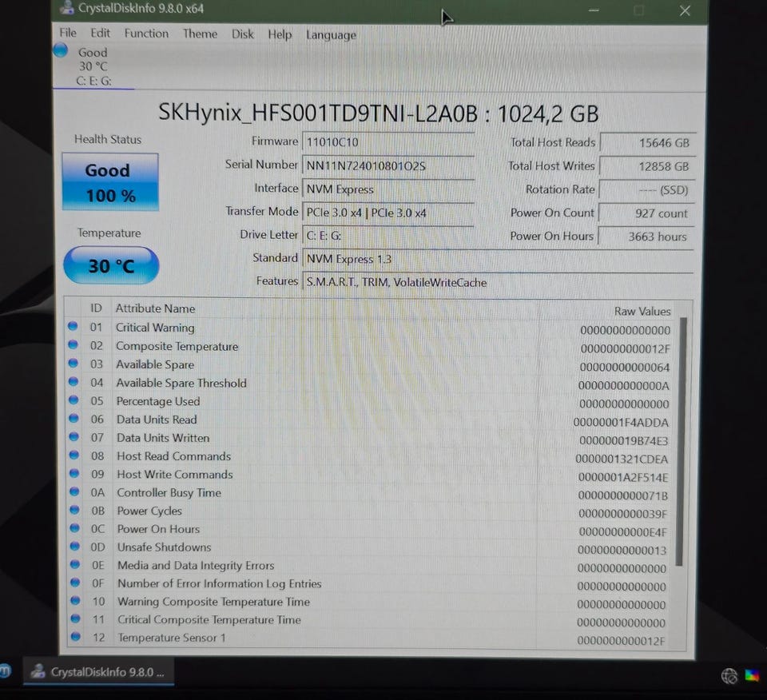Click Total Host Reads value 15646 GB

pos(648,143)
